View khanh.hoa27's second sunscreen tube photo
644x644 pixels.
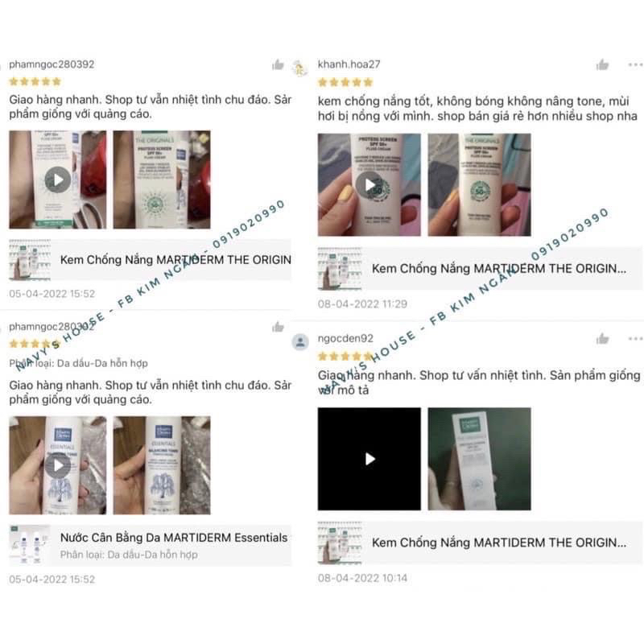coord(479,185)
